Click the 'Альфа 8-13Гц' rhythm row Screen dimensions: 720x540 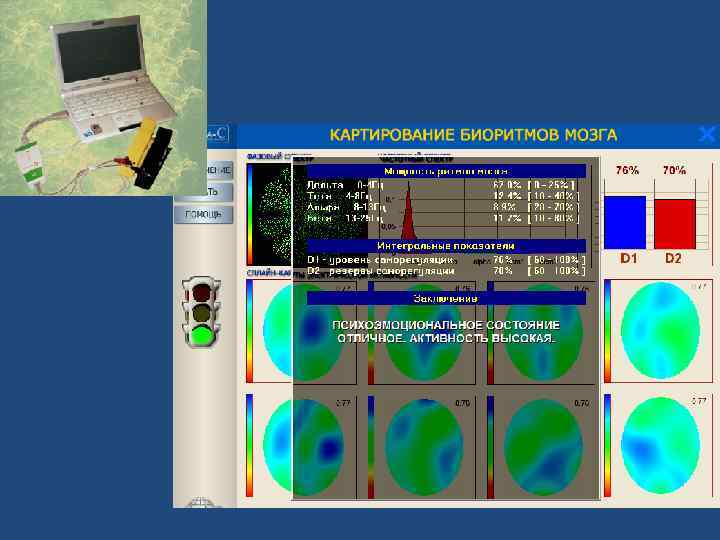click(x=444, y=207)
